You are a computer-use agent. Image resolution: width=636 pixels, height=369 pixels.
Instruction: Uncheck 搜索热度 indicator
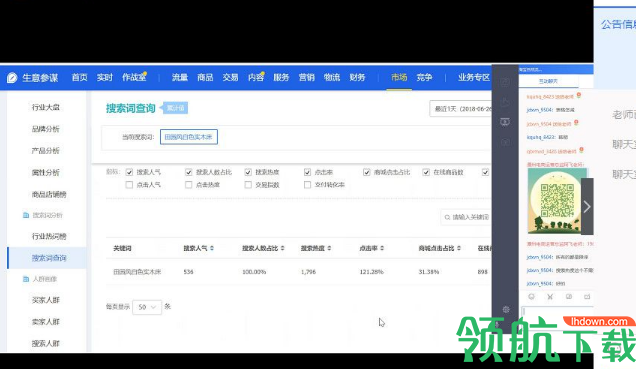248,172
